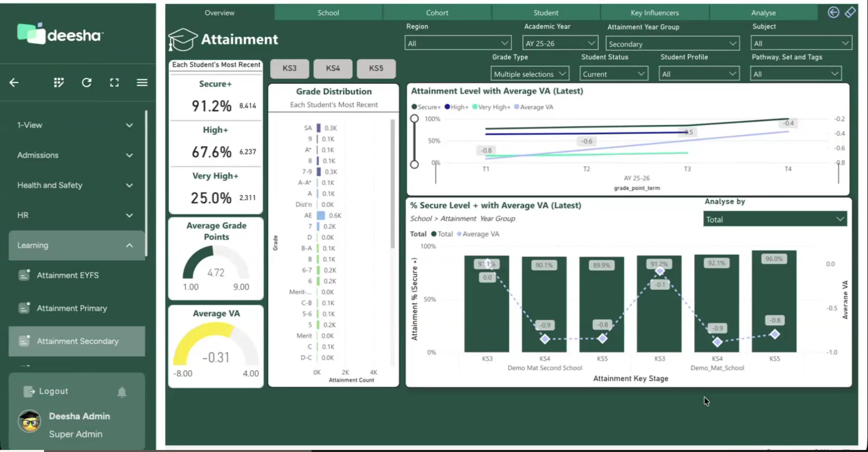The image size is (868, 452).
Task: Toggle Total legend in bar chart
Action: pos(442,234)
